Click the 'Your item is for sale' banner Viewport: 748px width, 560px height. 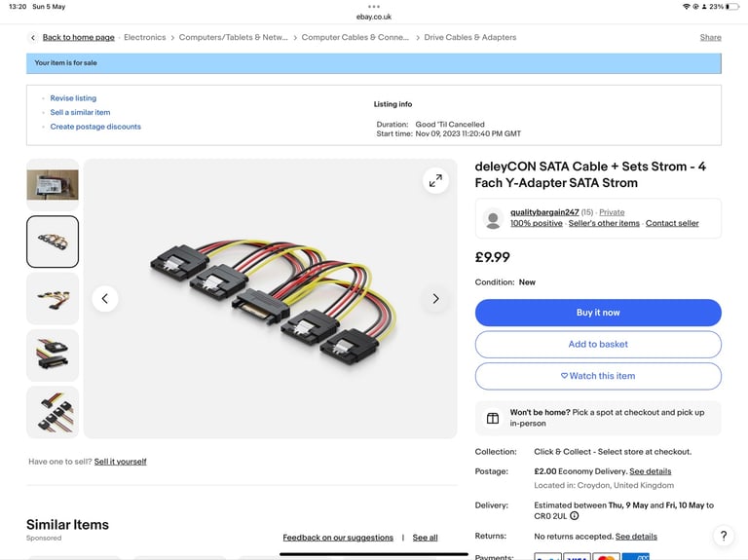pyautogui.click(x=374, y=63)
